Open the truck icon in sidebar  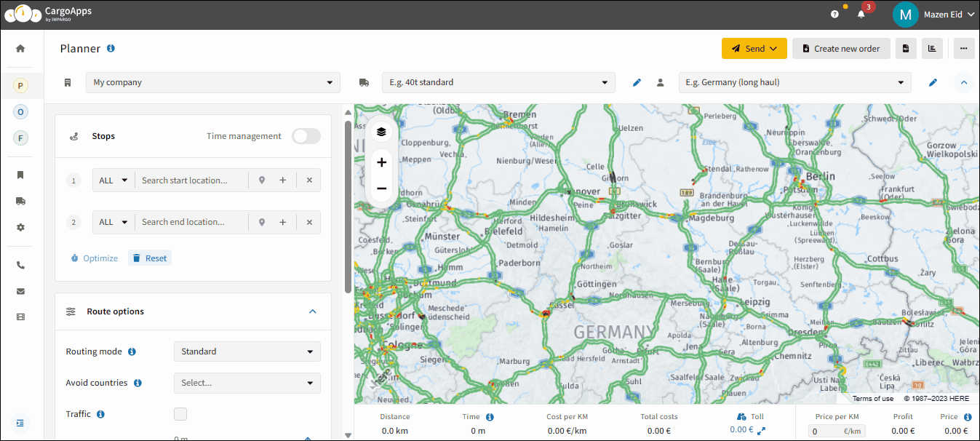pos(20,201)
